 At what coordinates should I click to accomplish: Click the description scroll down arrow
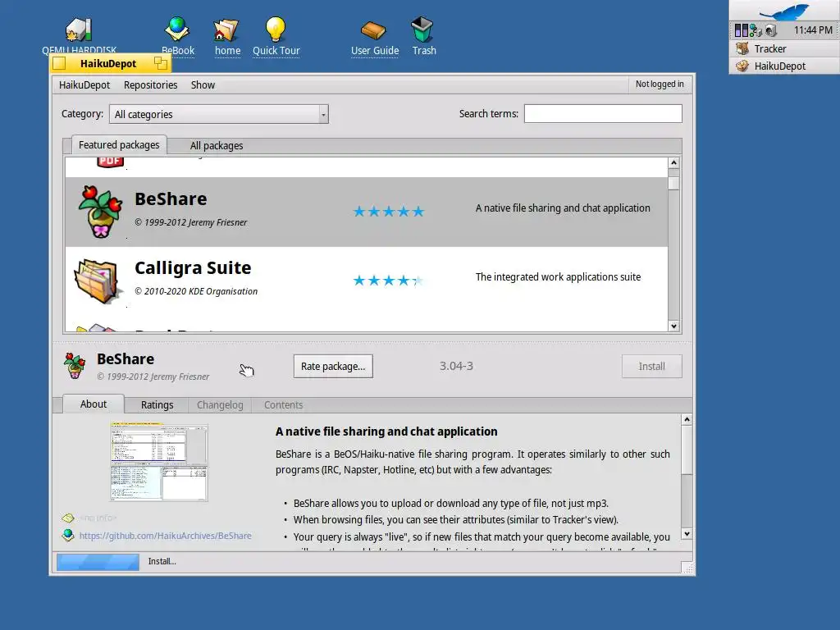(x=687, y=534)
